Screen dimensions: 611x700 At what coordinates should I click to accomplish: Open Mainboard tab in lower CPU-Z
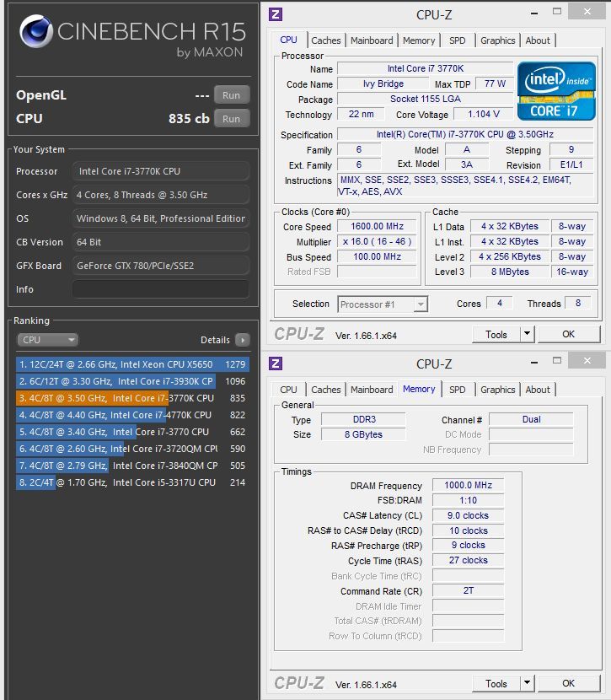pyautogui.click(x=372, y=390)
